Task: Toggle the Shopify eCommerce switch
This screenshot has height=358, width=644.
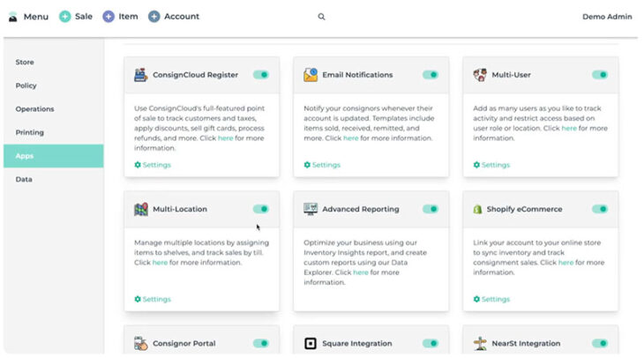Action: 600,209
